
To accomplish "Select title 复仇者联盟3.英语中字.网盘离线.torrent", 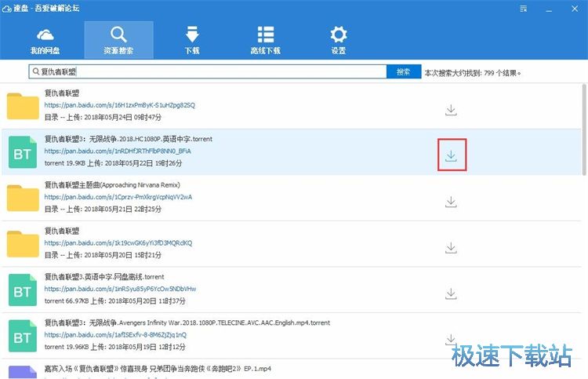I will click(104, 276).
